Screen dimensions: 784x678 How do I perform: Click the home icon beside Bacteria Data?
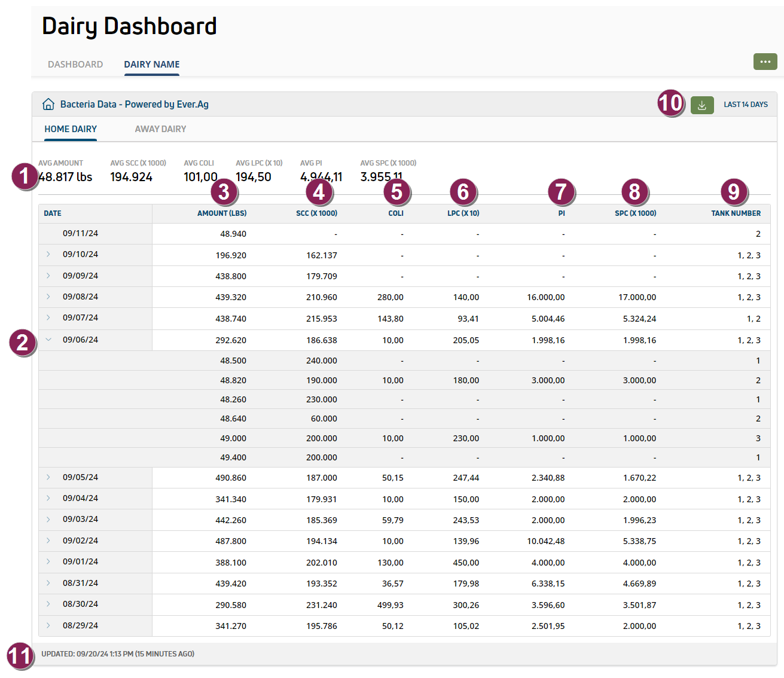(48, 105)
